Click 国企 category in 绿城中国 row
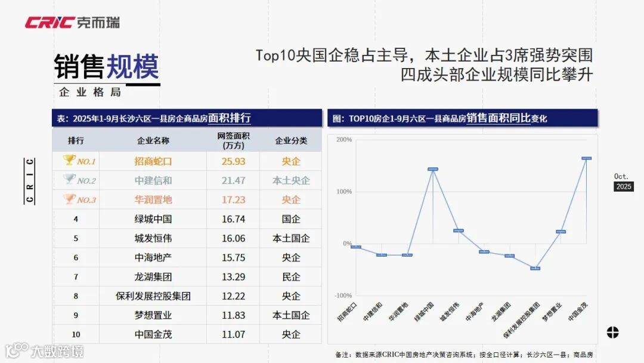644x363 pixels. pyautogui.click(x=291, y=219)
